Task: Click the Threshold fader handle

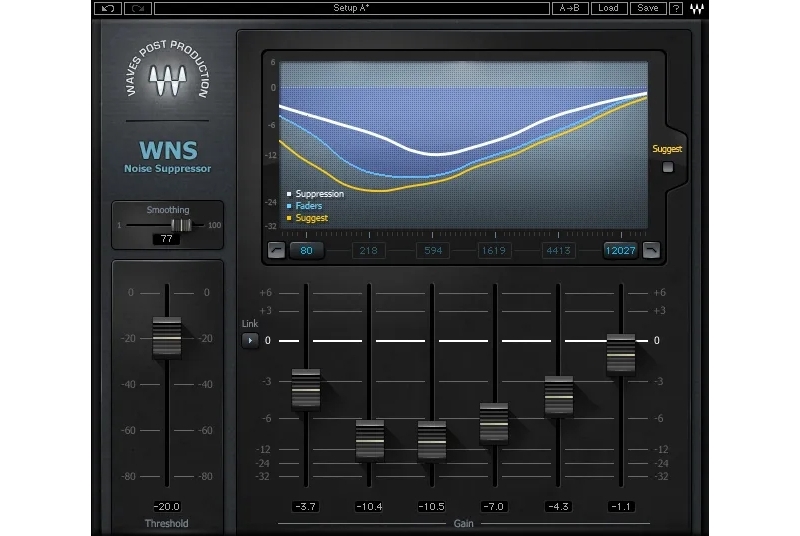Action: (x=167, y=337)
